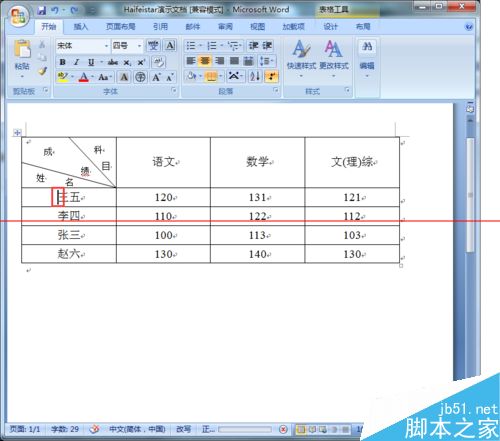Click the Paste clipboard icon
500x441 pixels.
pyautogui.click(x=22, y=49)
